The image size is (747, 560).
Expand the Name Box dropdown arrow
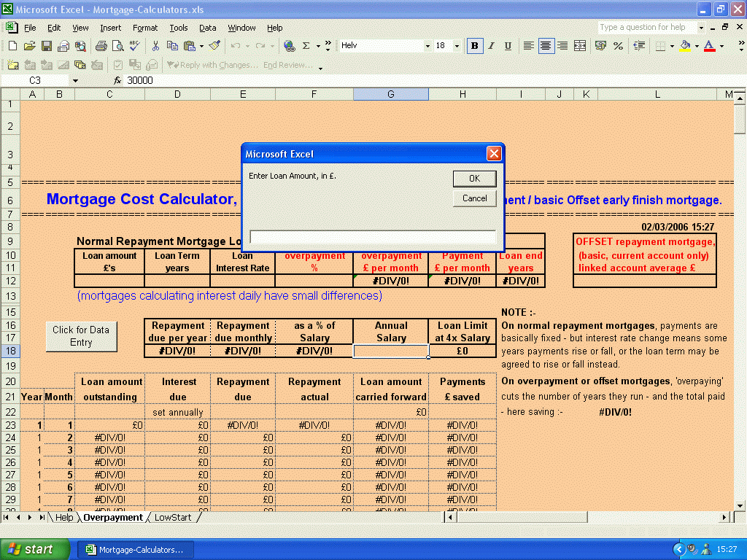(x=75, y=80)
